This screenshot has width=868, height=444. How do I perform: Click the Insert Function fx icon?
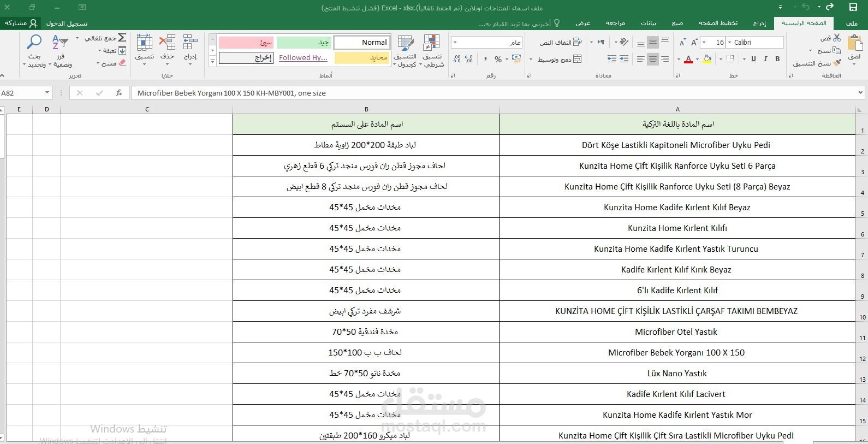point(118,93)
